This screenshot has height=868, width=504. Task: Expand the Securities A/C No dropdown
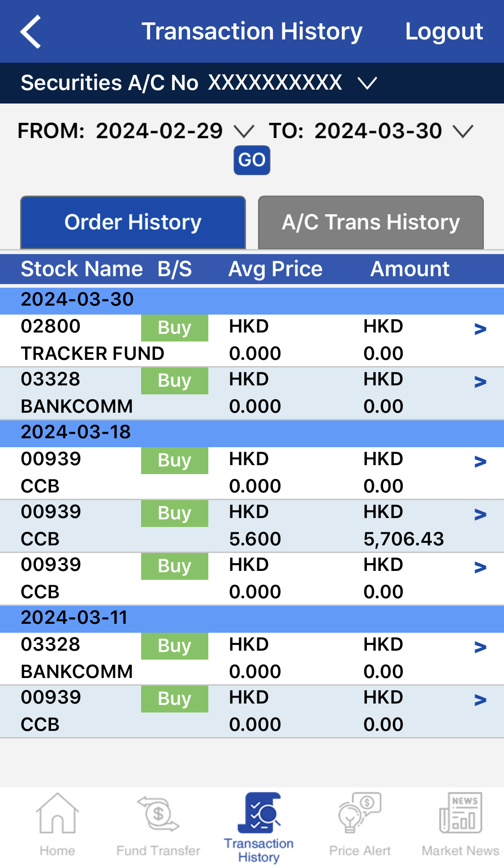pos(367,83)
